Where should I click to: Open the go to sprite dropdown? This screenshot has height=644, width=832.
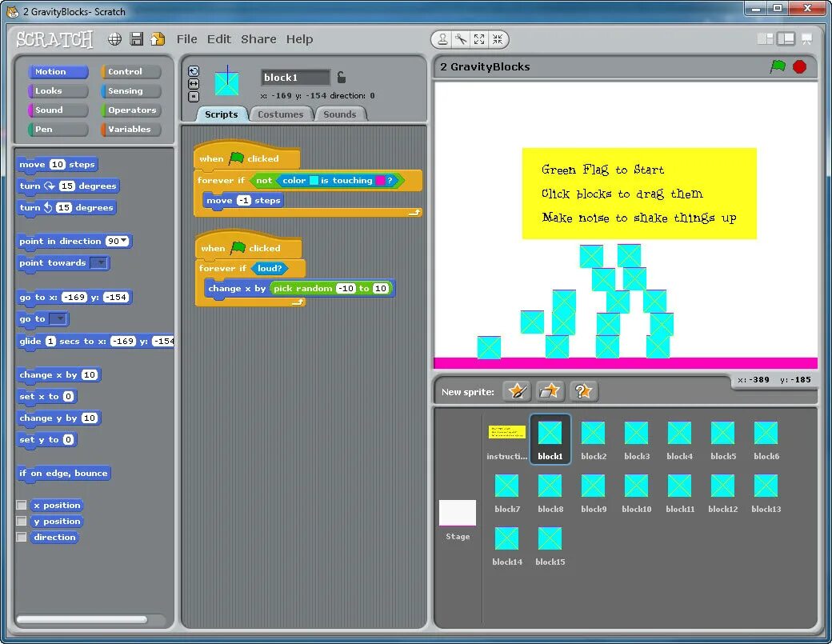click(x=58, y=319)
